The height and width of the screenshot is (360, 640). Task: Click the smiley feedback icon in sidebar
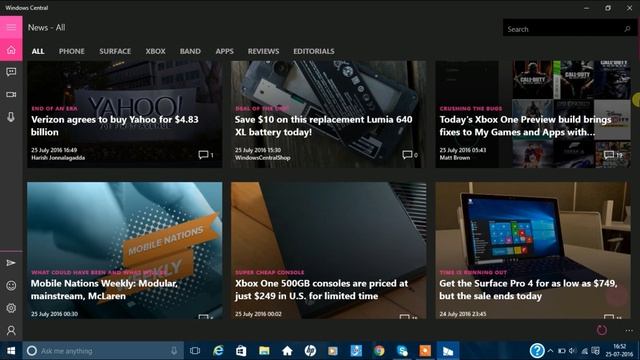pyautogui.click(x=11, y=285)
